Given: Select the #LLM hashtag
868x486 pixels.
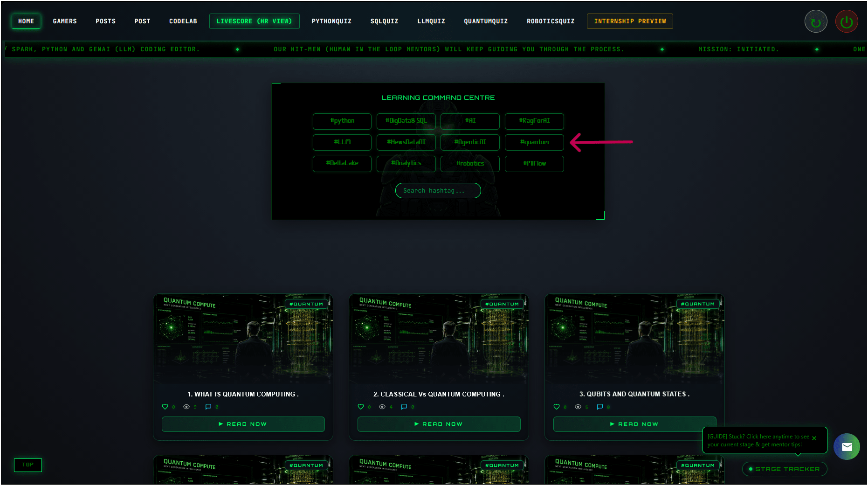Looking at the screenshot, I should click(x=342, y=142).
